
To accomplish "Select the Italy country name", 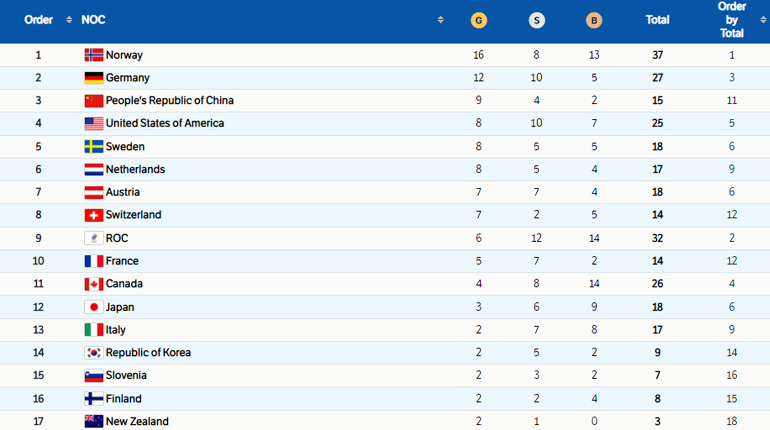I will click(x=116, y=329).
